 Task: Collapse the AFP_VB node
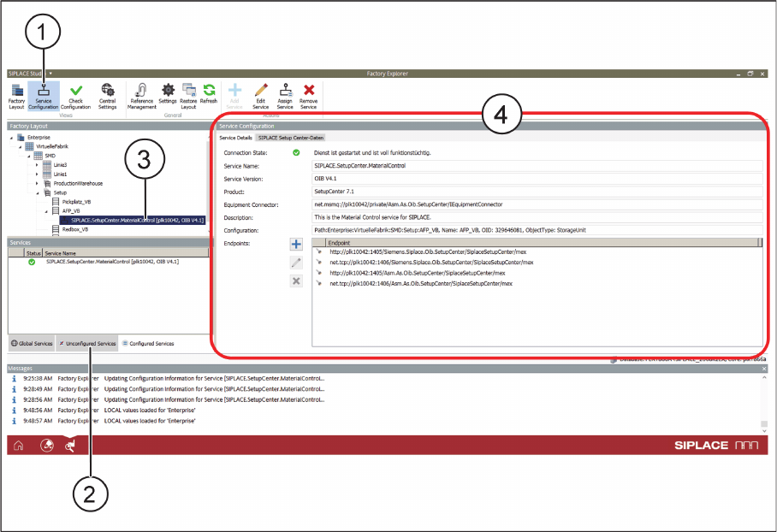(x=46, y=211)
